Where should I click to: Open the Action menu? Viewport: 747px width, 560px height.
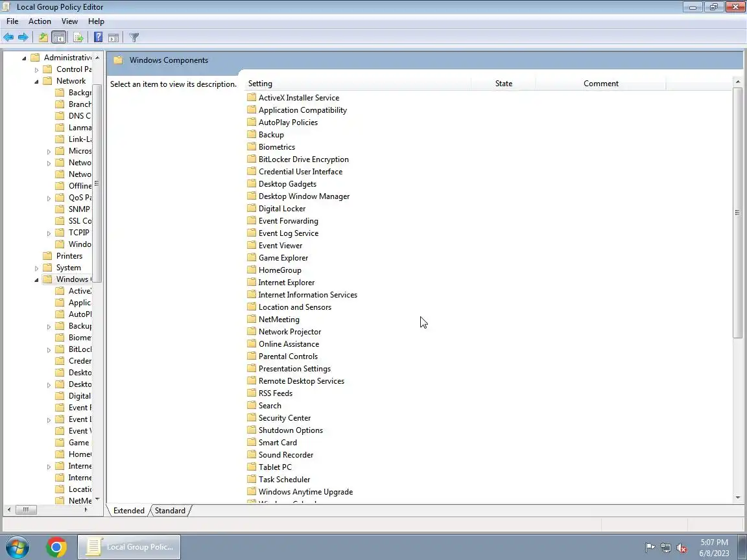pyautogui.click(x=40, y=21)
